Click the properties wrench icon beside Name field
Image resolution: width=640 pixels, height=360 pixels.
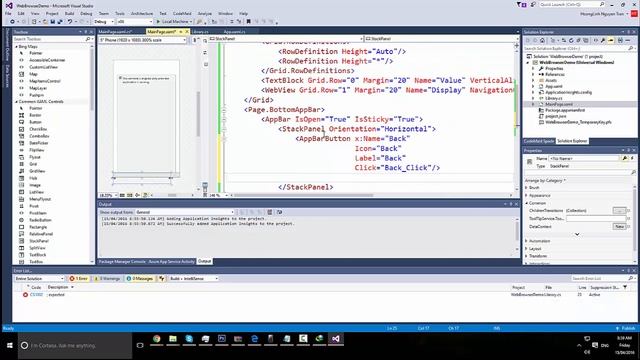click(x=625, y=158)
